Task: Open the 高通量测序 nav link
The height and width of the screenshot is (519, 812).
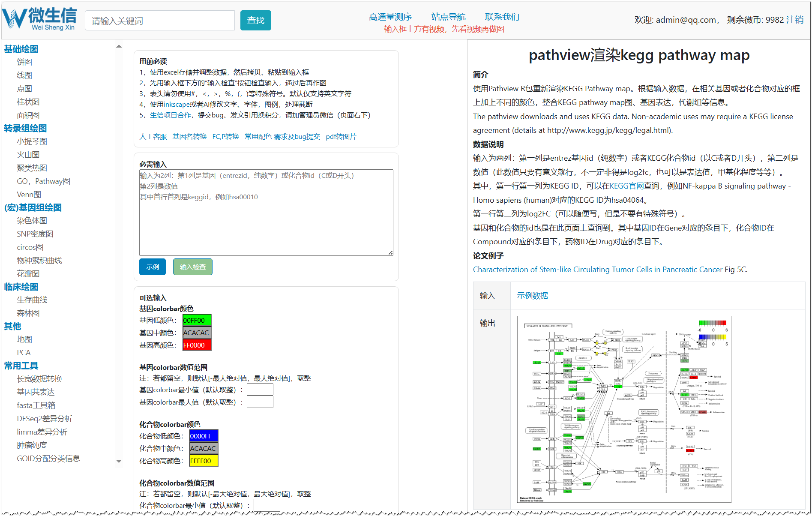Action: coord(390,17)
